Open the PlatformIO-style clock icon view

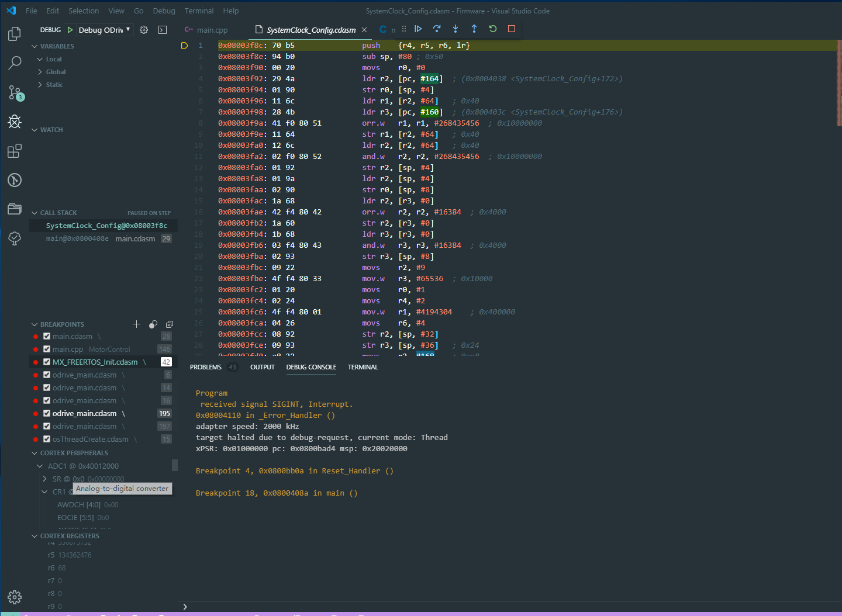coord(15,180)
